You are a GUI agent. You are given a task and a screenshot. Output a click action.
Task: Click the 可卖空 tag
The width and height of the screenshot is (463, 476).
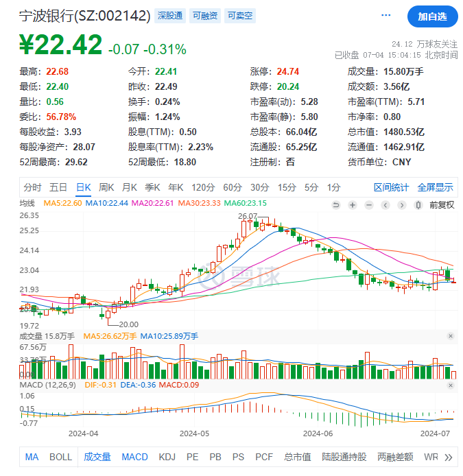(x=240, y=16)
